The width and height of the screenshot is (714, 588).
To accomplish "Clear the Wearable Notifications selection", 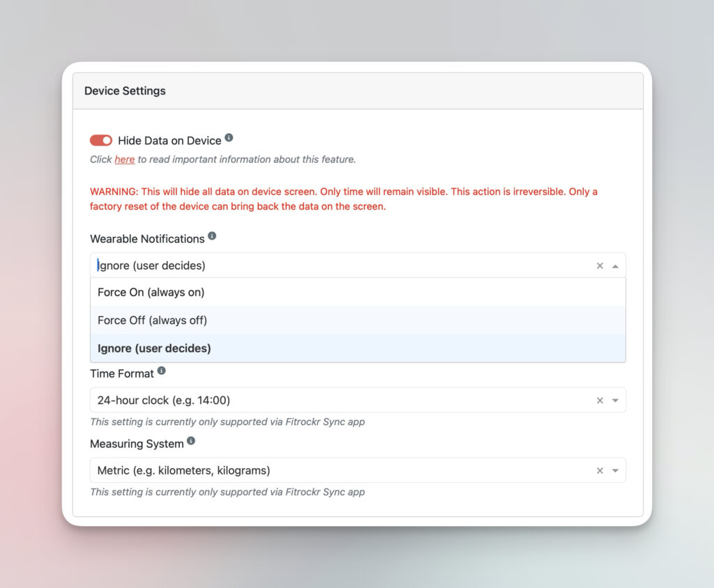I will [600, 266].
